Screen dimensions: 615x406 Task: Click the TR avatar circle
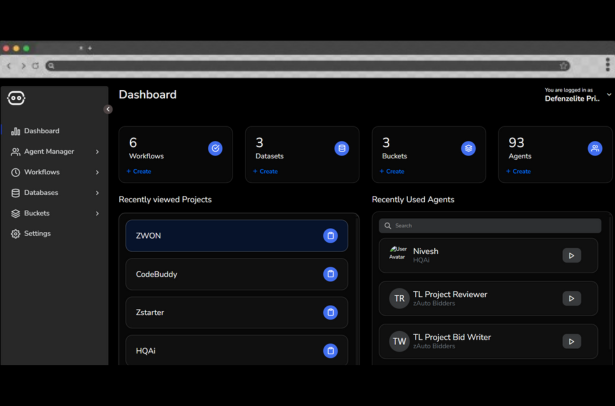[x=399, y=299]
